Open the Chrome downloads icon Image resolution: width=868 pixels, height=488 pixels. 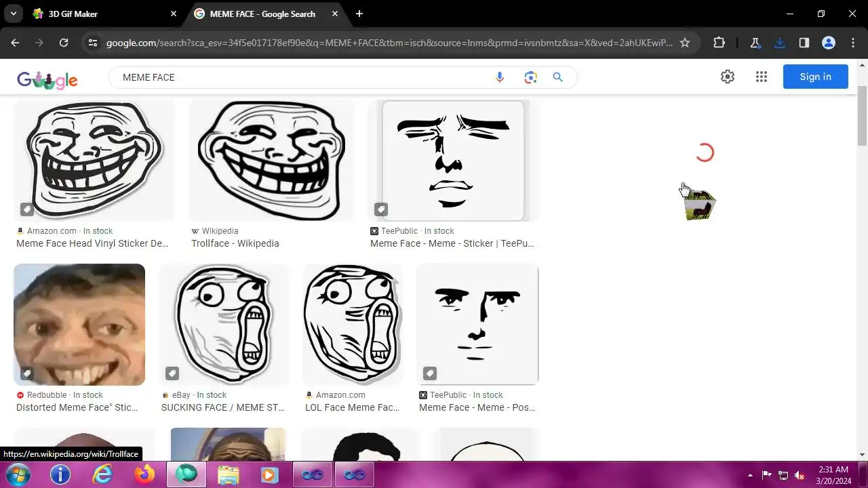pos(780,43)
